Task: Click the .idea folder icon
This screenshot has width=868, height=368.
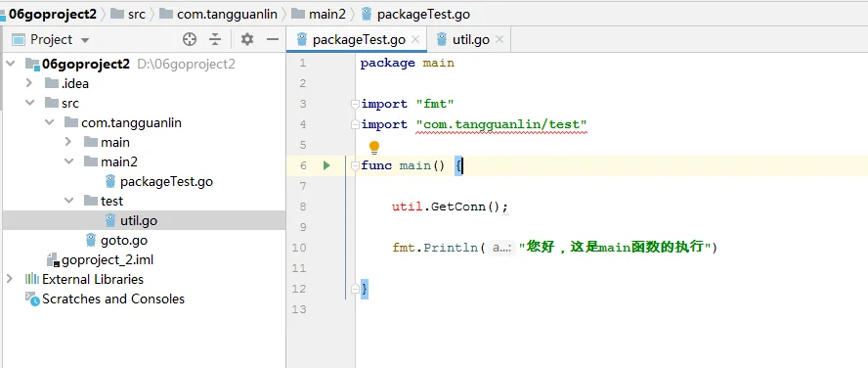Action: pos(52,83)
